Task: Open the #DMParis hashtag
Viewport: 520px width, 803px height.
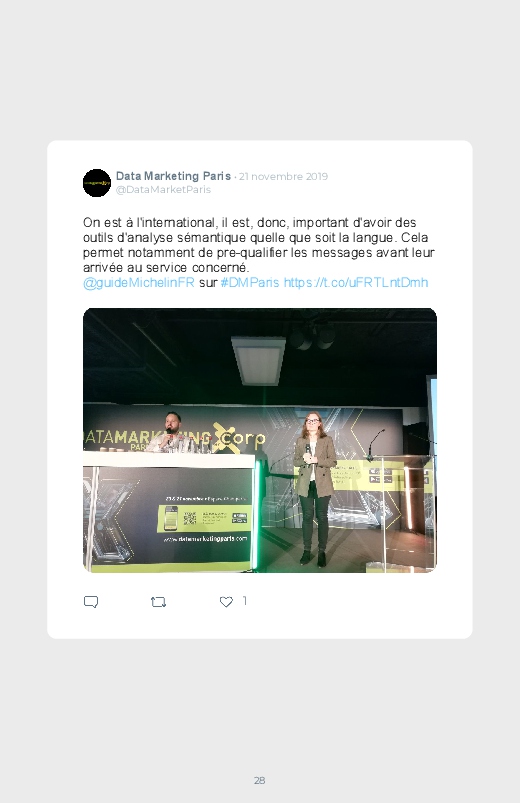Action: 250,283
